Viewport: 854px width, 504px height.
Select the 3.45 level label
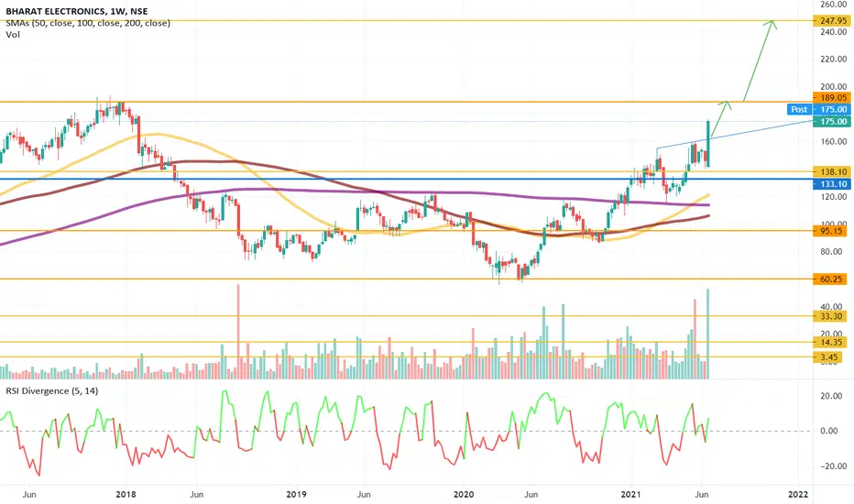coord(827,357)
